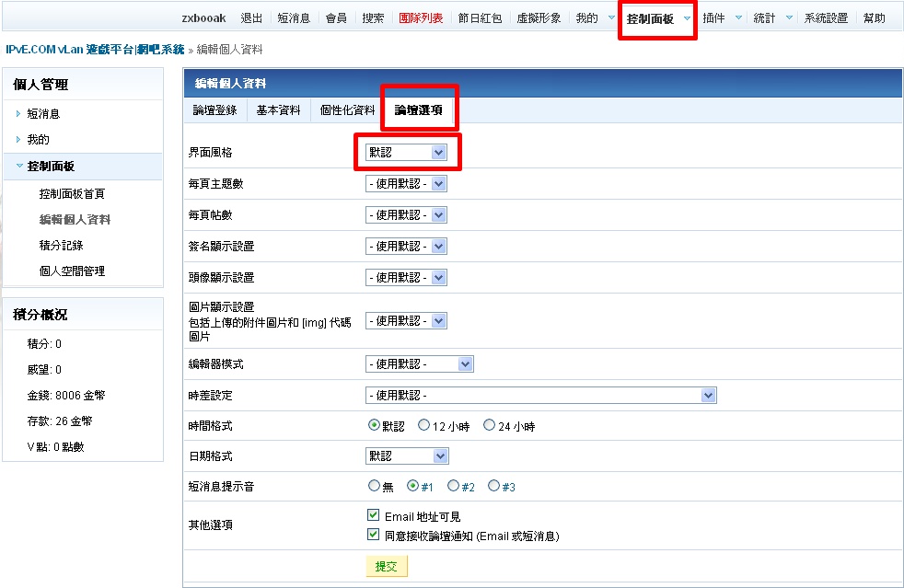Select the 12 小時 time format radio
The height and width of the screenshot is (588, 904).
424,426
